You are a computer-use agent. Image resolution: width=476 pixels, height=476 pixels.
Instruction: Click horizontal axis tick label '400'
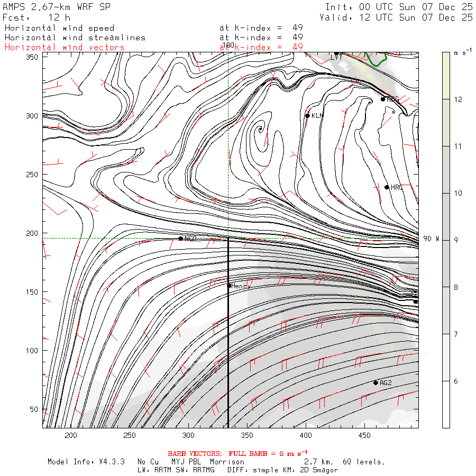306,435
